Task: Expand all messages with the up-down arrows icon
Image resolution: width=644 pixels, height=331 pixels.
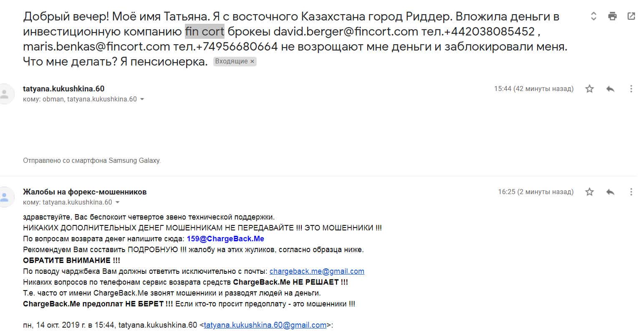Action: [x=593, y=16]
